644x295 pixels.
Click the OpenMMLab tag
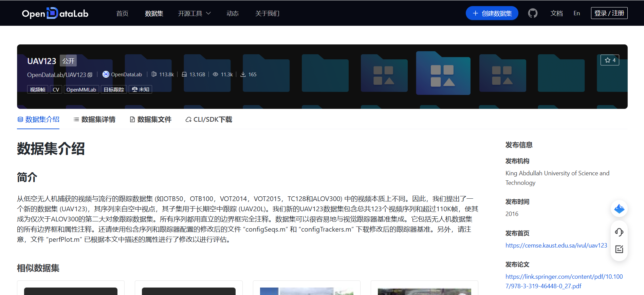(81, 90)
